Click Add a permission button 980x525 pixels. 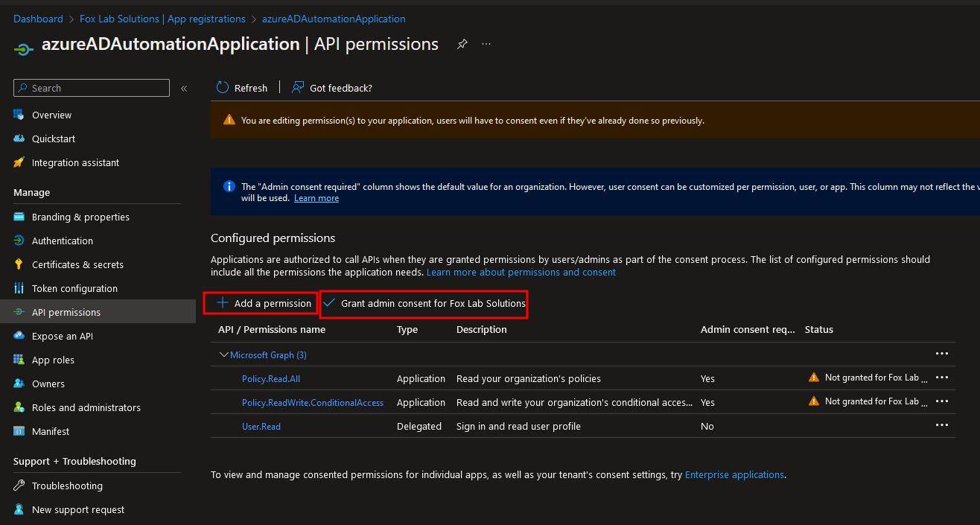264,303
